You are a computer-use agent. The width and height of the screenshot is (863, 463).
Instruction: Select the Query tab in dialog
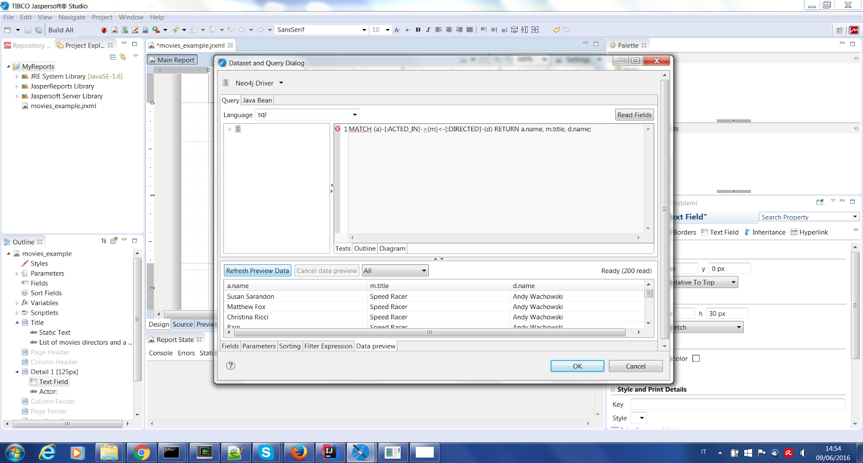click(x=230, y=100)
